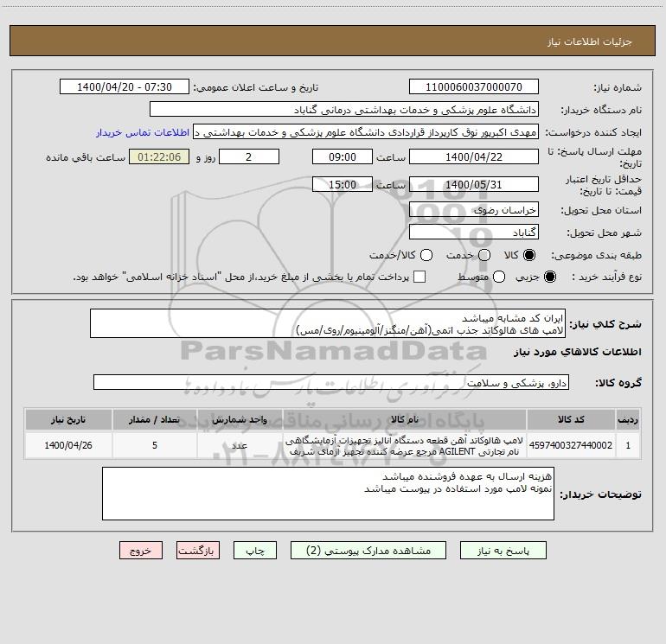
Task: Click the خروج exit button
Action: click(x=141, y=551)
